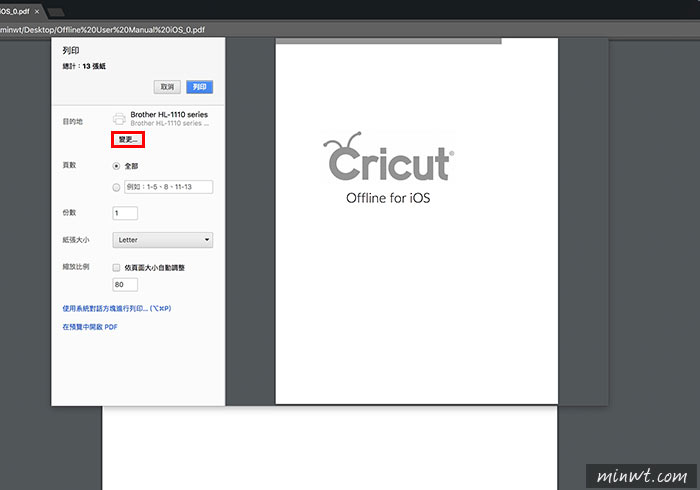Open the Letter paper size dropdown

162,240
